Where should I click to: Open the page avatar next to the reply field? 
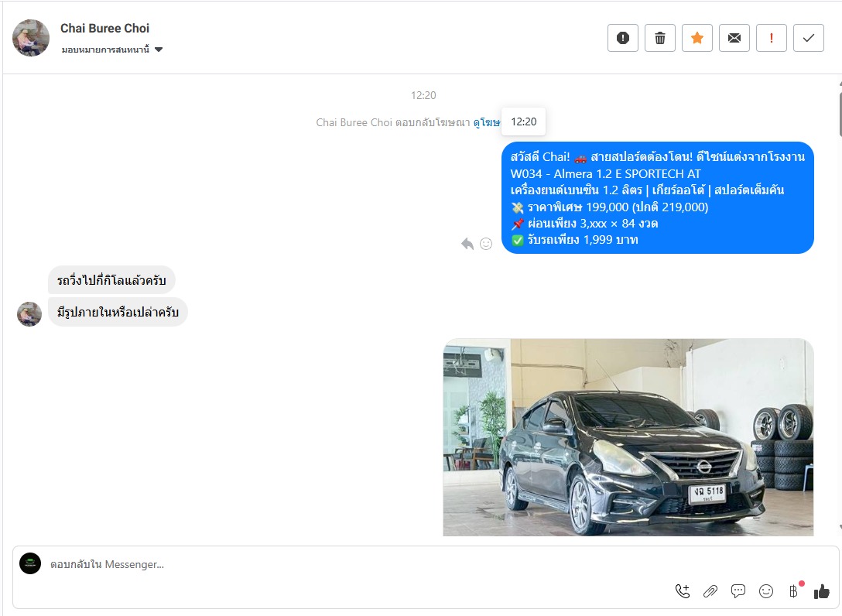[30, 563]
